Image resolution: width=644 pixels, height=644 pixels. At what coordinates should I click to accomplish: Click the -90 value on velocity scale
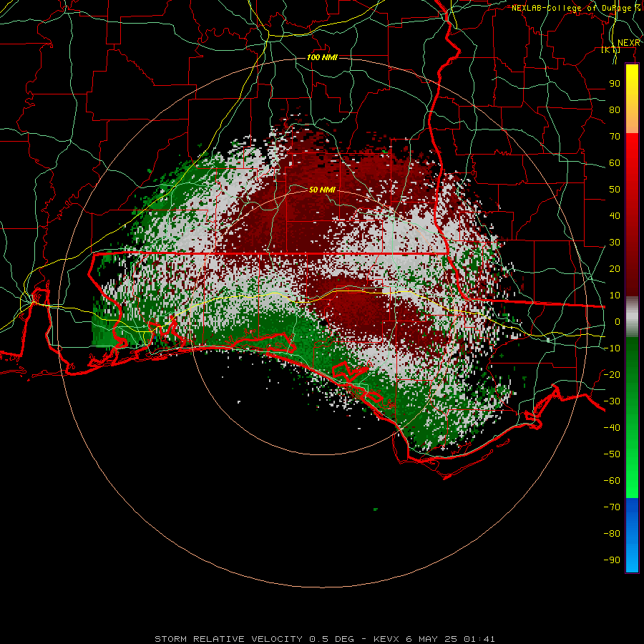point(612,560)
